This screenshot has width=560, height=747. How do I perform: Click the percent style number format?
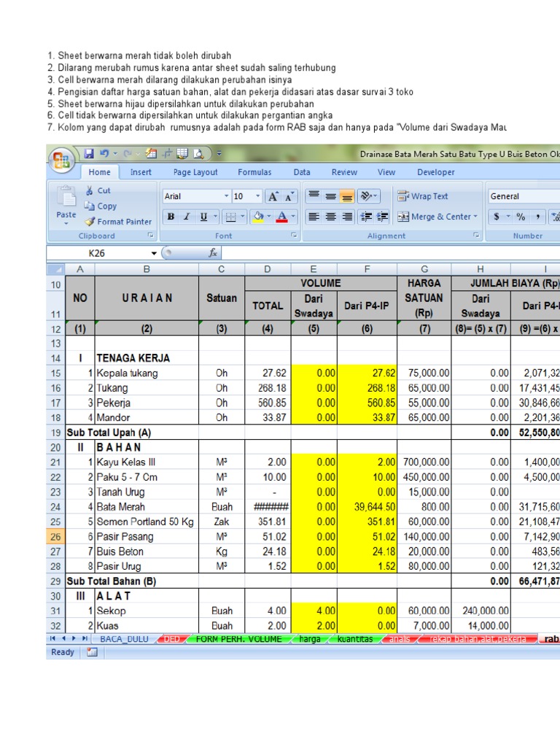[521, 217]
